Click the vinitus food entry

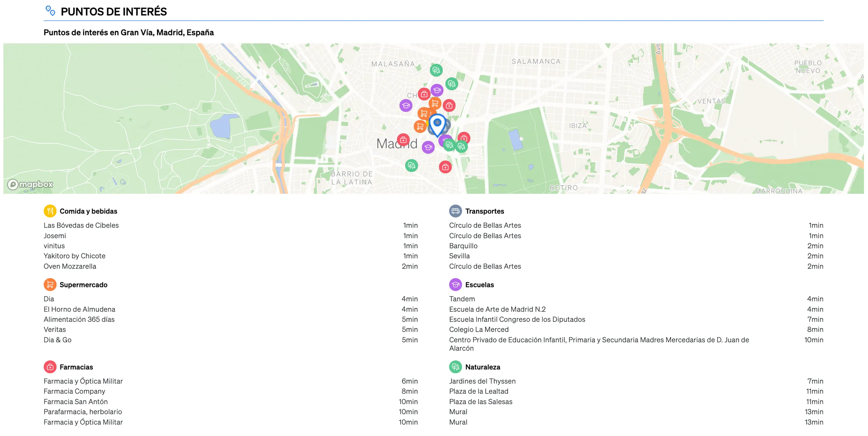coord(231,246)
